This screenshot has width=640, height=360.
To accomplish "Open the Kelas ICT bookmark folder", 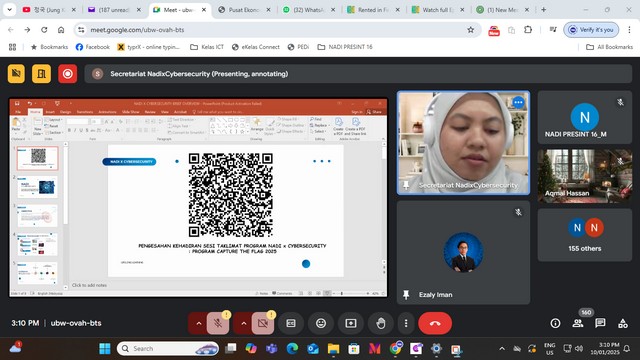I will [207, 47].
